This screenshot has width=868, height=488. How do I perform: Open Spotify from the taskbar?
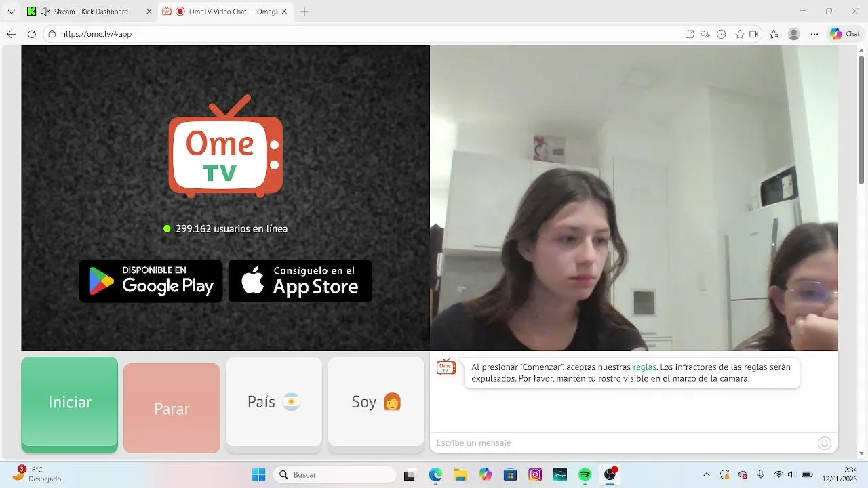[585, 475]
